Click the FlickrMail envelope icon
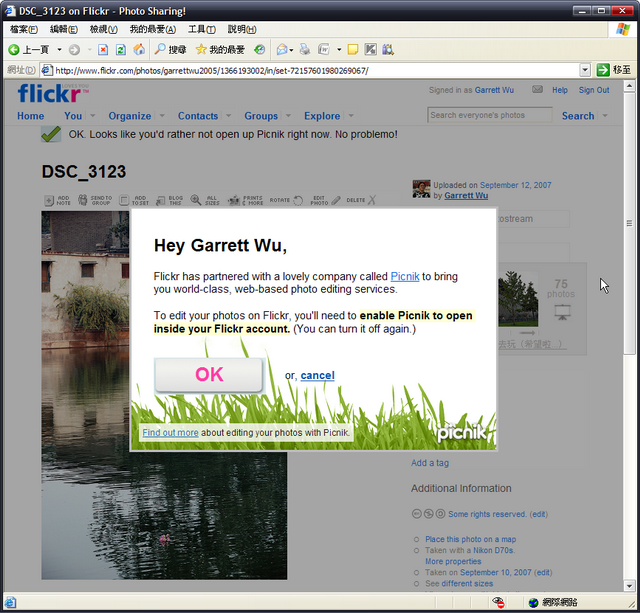640x613 pixels. coord(537,89)
